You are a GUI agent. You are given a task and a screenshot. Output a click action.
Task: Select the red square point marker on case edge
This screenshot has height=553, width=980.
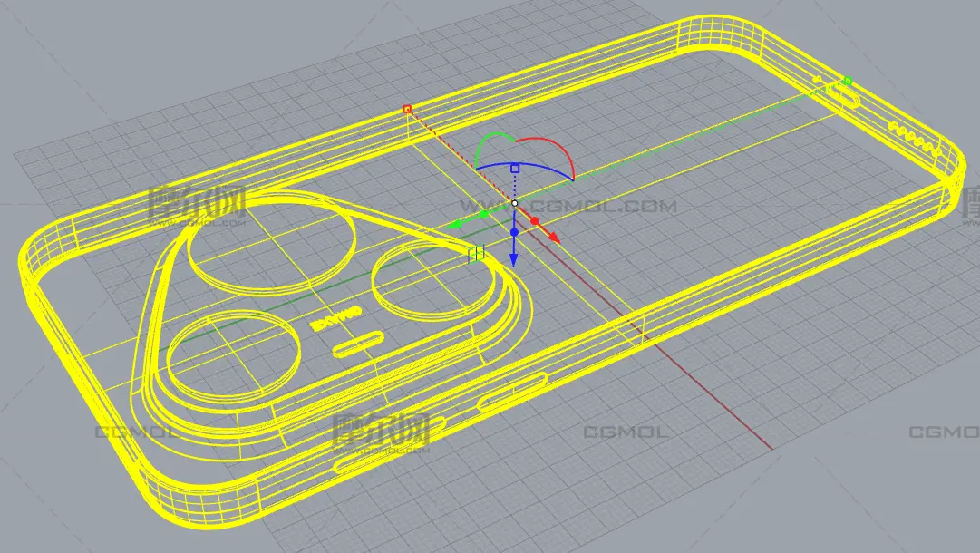click(407, 109)
